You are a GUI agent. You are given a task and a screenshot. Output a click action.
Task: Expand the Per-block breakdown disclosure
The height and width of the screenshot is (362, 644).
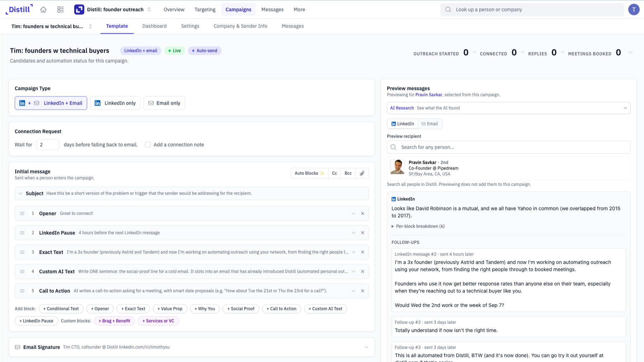(x=418, y=226)
